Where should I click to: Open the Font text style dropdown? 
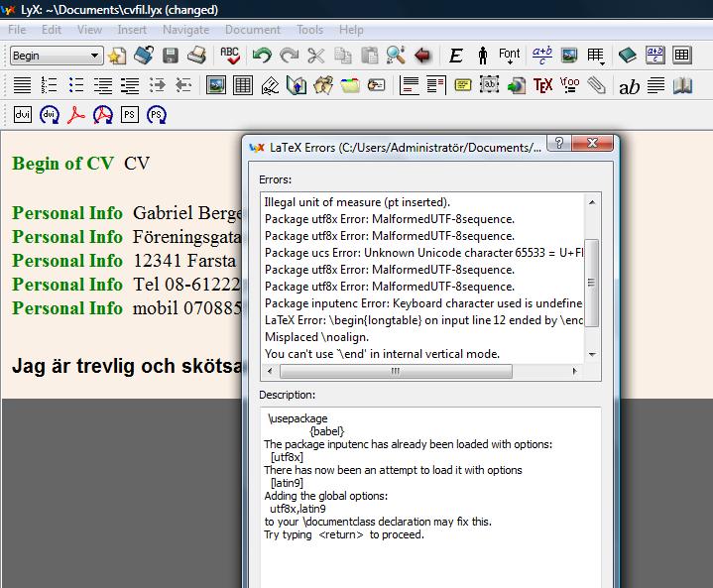click(x=510, y=56)
